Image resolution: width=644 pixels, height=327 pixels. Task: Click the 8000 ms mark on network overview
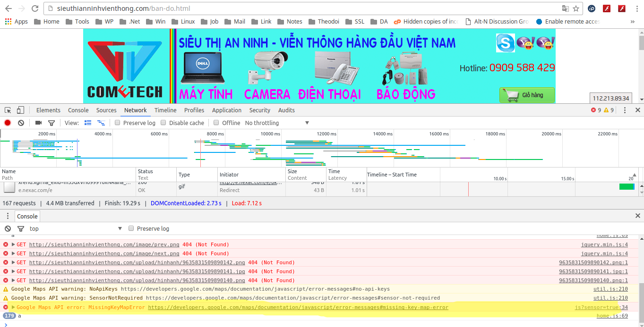click(215, 134)
